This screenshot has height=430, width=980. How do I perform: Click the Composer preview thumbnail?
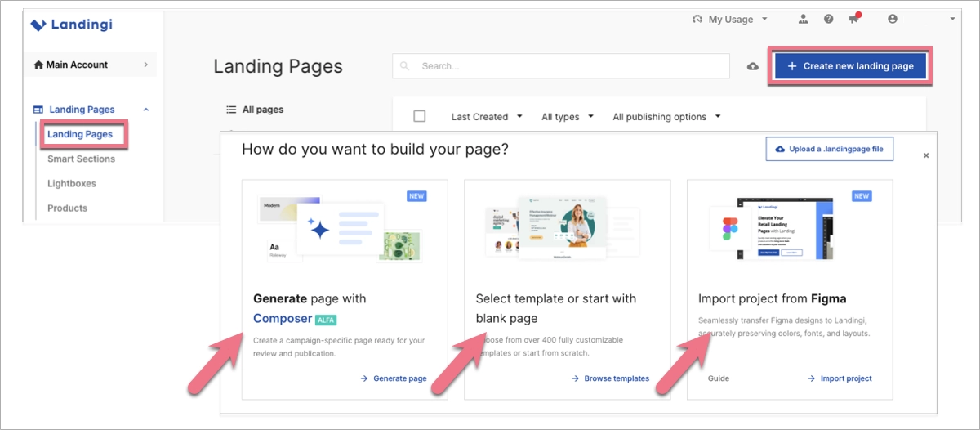click(x=339, y=229)
